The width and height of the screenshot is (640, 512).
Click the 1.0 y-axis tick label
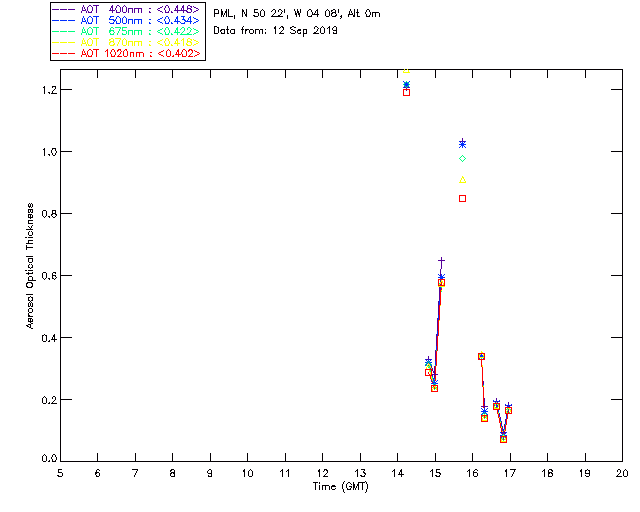[49, 152]
